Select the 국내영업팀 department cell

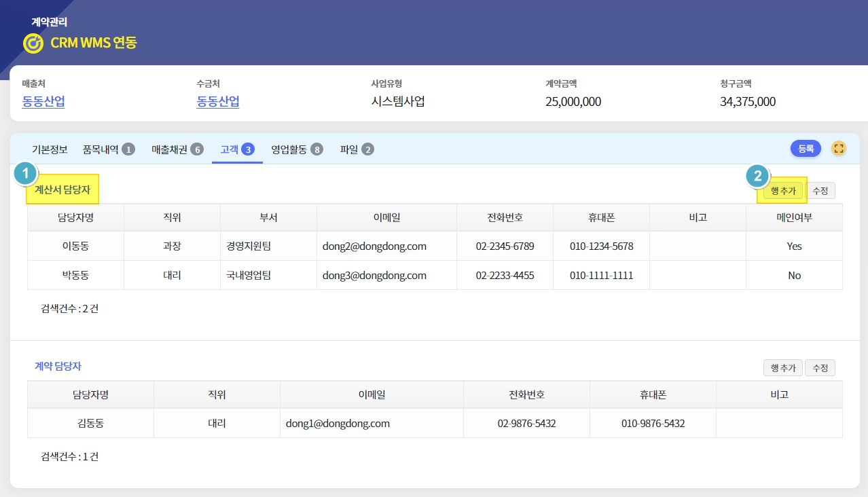pos(268,275)
